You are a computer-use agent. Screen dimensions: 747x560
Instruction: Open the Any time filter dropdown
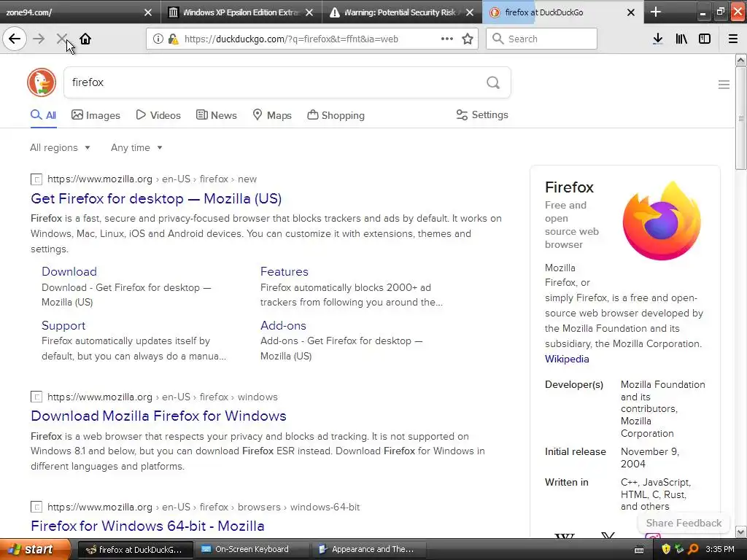coord(136,147)
